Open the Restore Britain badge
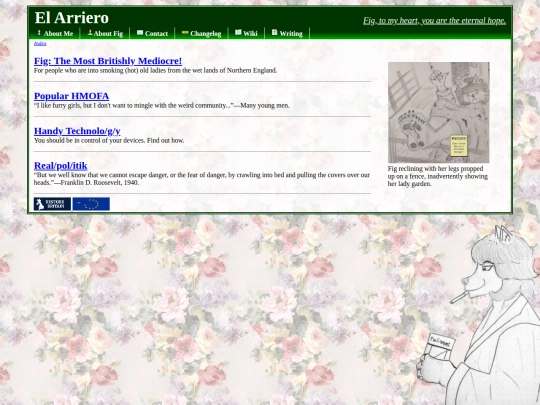Viewport: 540px width, 405px height. [52, 204]
